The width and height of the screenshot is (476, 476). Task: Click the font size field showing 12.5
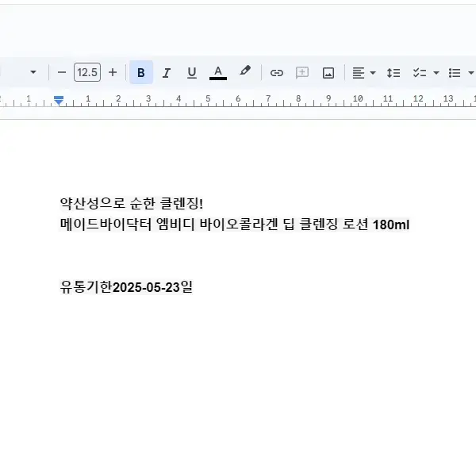pyautogui.click(x=87, y=72)
